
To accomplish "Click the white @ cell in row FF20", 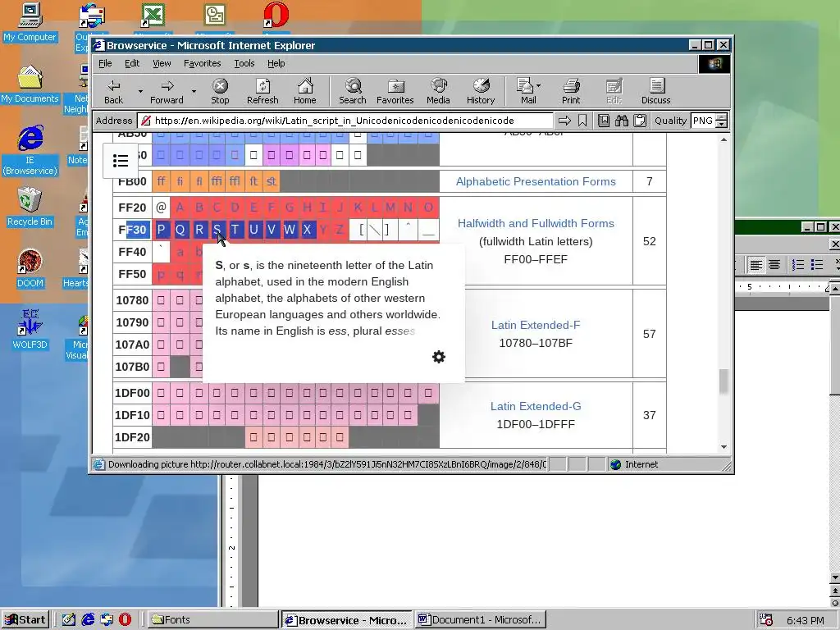I will click(x=161, y=208).
